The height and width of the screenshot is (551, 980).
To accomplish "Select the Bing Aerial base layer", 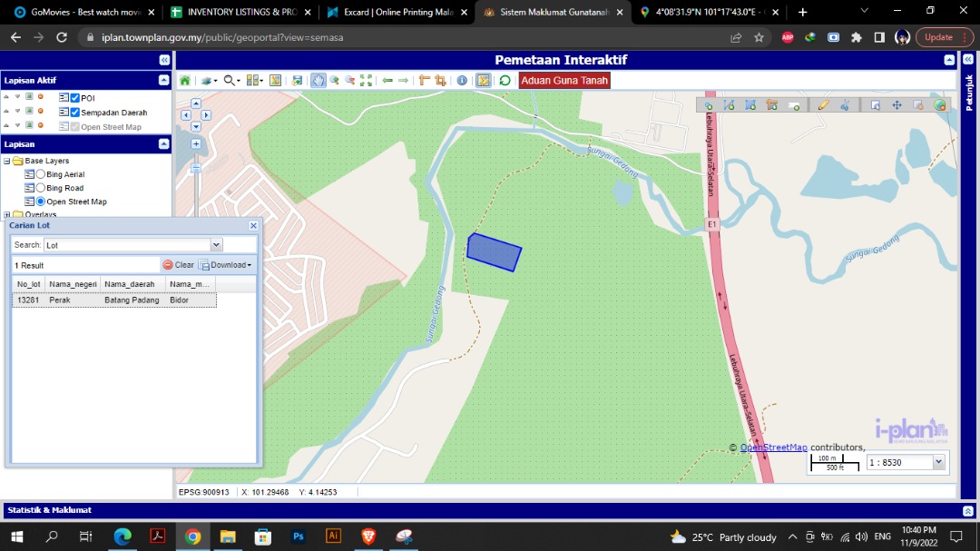I will 41,174.
